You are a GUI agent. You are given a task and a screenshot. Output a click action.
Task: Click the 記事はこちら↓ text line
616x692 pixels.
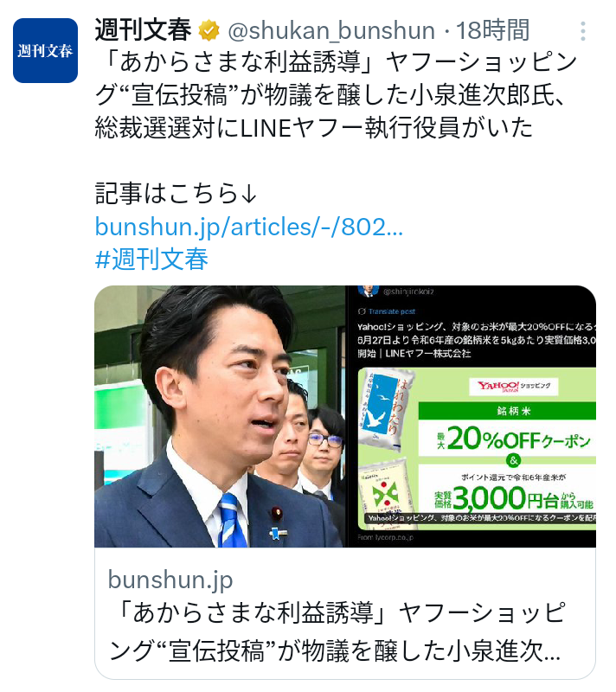(176, 194)
